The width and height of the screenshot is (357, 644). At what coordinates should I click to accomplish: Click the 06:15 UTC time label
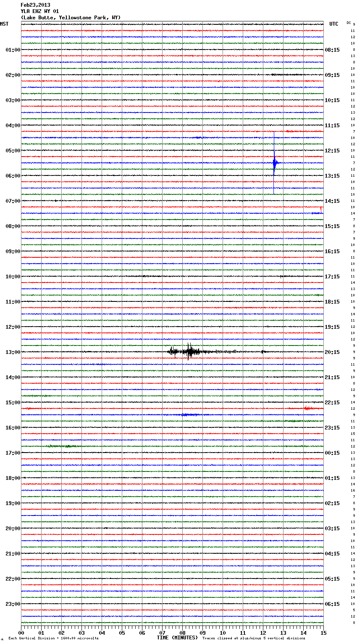332,604
